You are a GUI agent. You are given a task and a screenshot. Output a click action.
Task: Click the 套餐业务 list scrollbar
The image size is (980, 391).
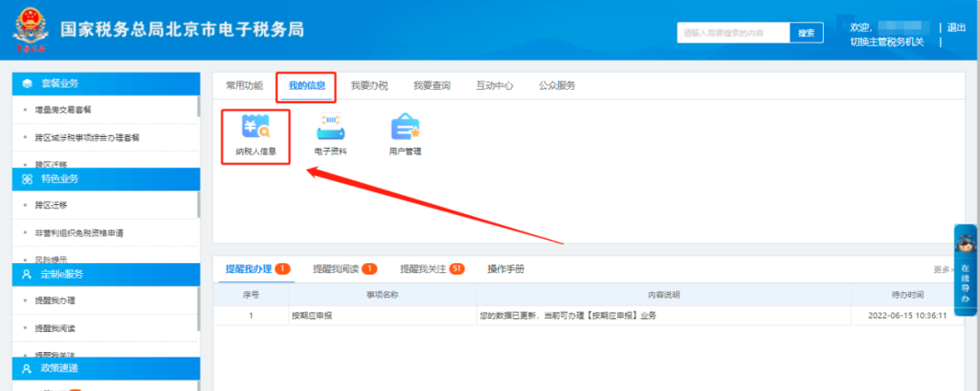pos(199,107)
